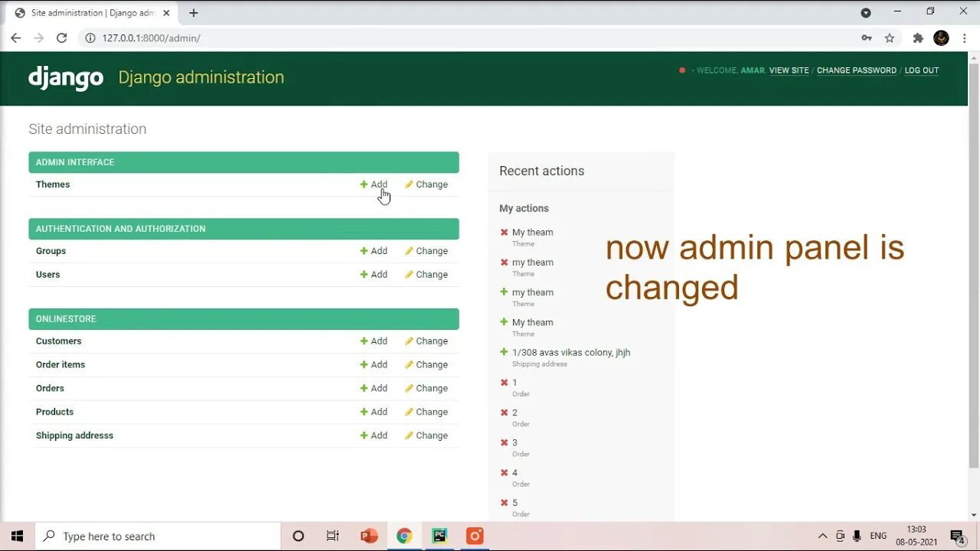Click the saved password key icon
Screen dimensions: 980x551
[x=866, y=37]
